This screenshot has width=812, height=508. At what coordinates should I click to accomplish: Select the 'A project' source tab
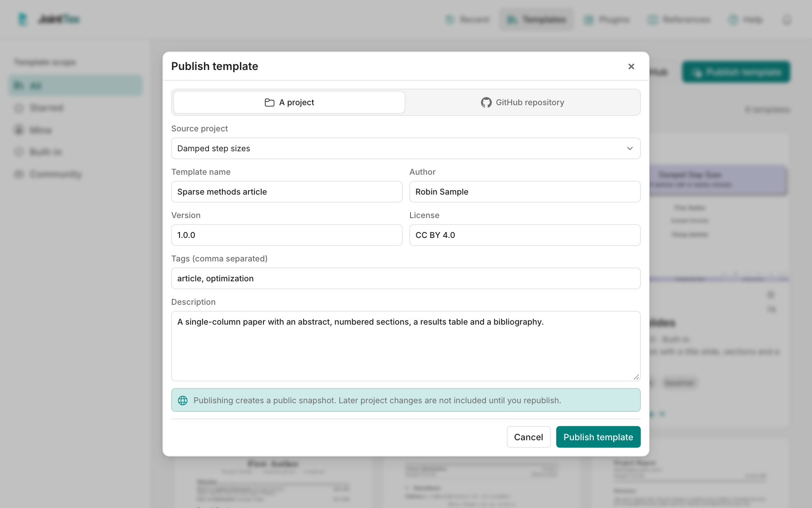click(x=289, y=103)
